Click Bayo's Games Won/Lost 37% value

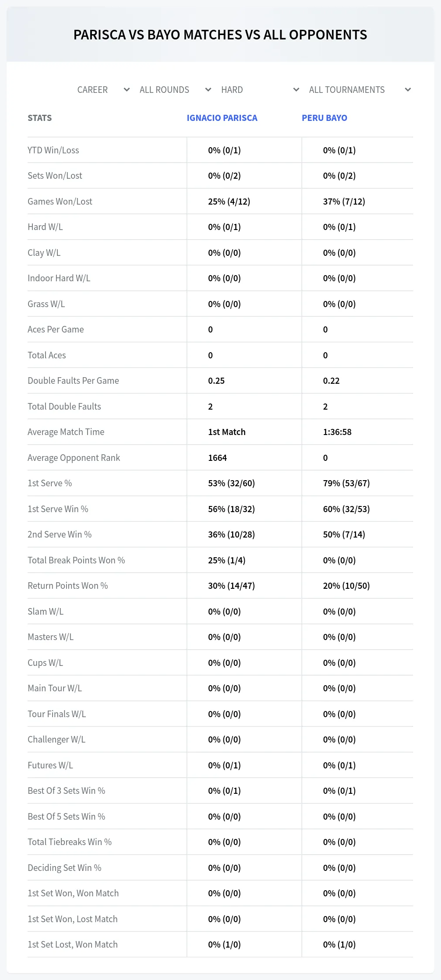pos(344,202)
